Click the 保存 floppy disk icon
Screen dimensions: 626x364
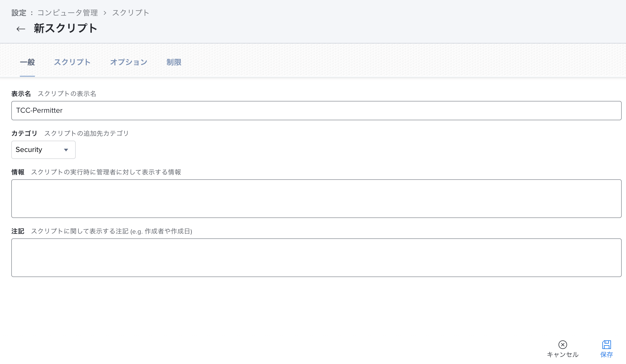(607, 345)
